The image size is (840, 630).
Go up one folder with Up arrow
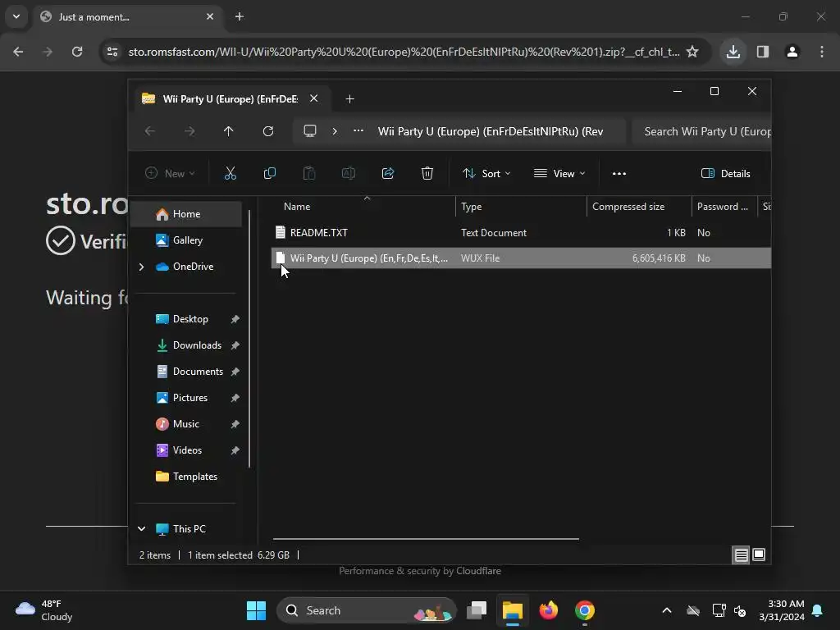[229, 131]
